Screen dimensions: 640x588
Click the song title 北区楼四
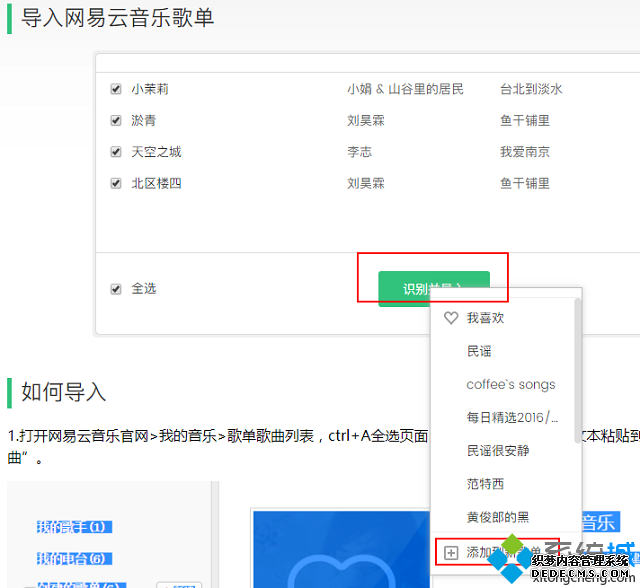(156, 183)
